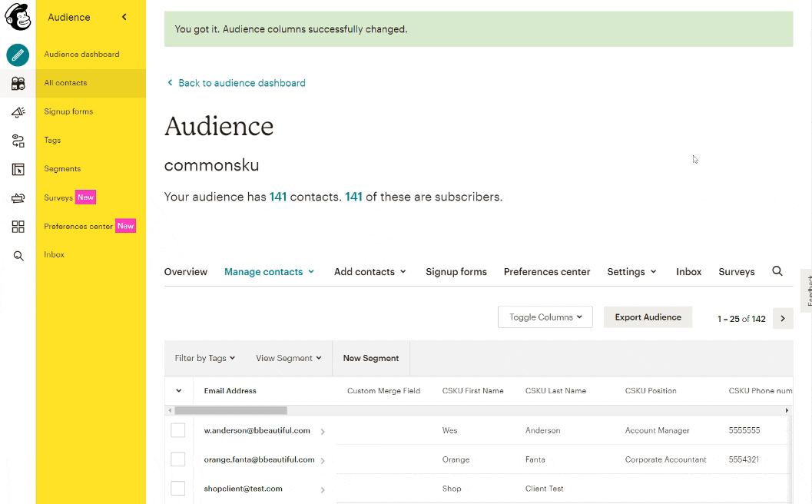Select the row checkbox for orange.fanta@bbeautiful.com
Viewport: 812px width, 504px height.
click(x=178, y=459)
